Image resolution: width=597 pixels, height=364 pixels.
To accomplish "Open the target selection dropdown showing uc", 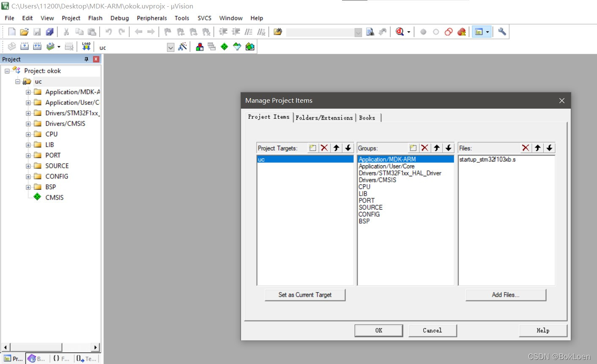I will tap(170, 47).
